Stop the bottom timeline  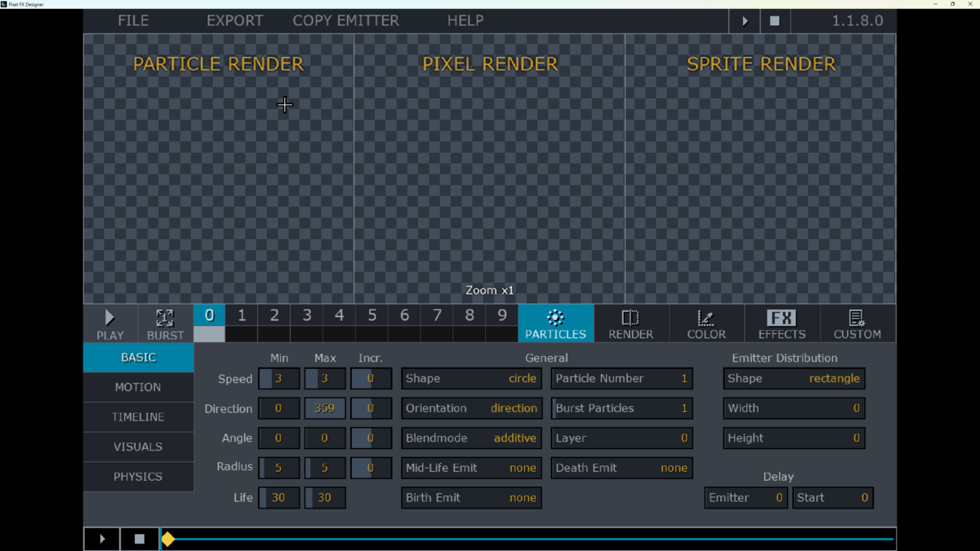pyautogui.click(x=139, y=539)
